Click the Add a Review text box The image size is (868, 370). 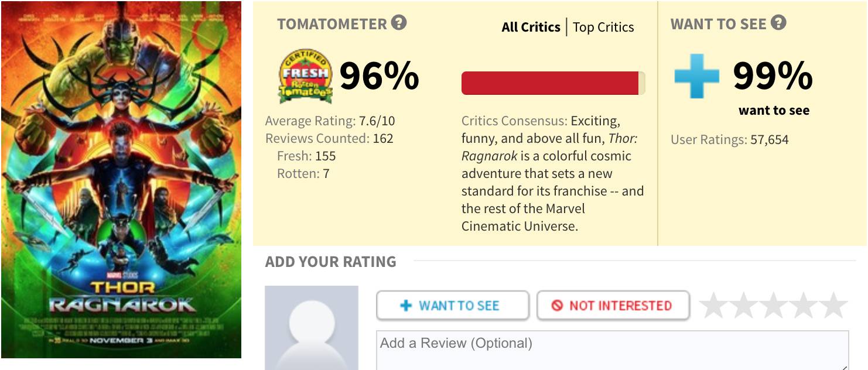pyautogui.click(x=612, y=350)
